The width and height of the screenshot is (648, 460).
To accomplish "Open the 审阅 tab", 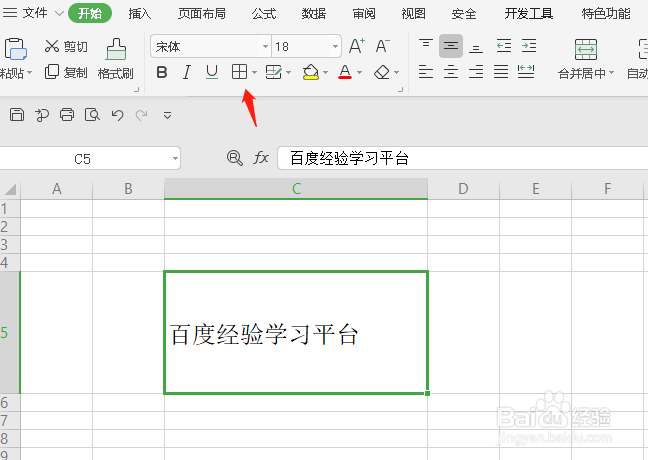I will (x=364, y=14).
